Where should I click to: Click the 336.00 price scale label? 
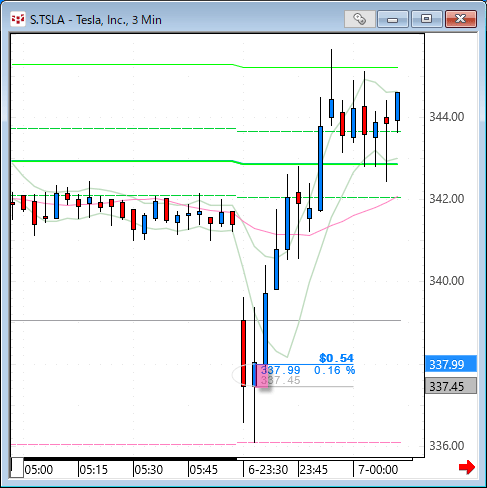[447, 446]
